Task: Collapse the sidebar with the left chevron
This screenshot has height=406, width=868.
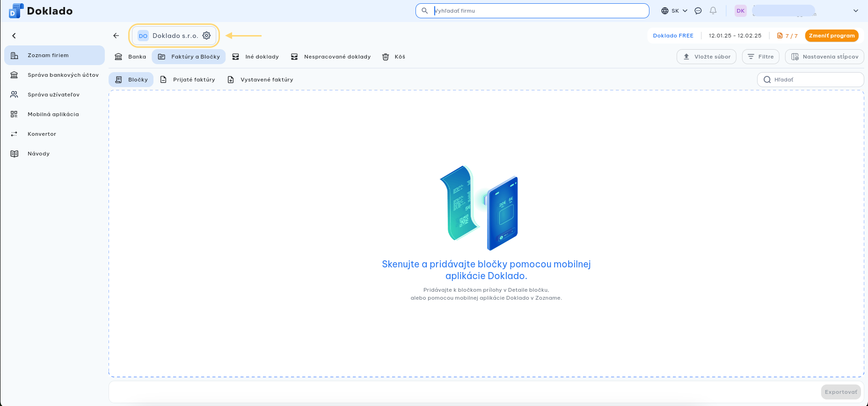Action: (14, 36)
